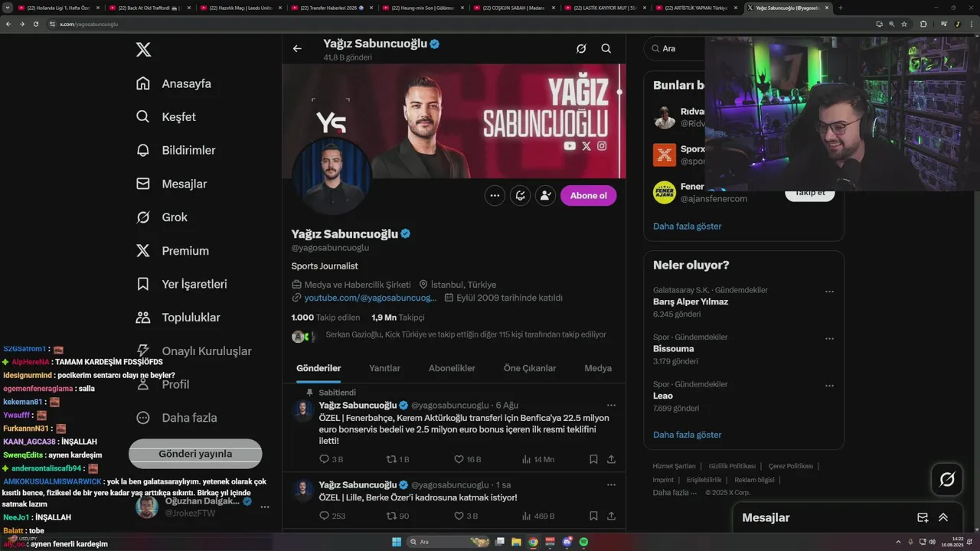The image size is (980, 551).
Task: Open Premium in the sidebar
Action: [x=172, y=250]
